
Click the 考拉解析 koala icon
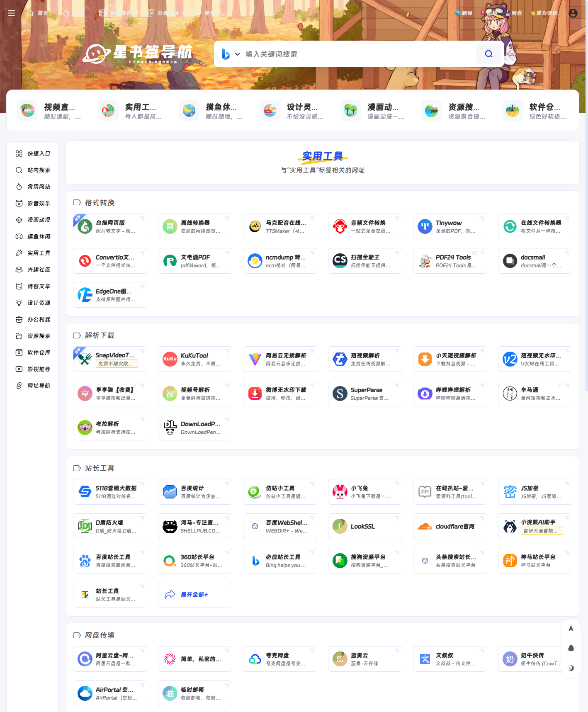click(85, 428)
